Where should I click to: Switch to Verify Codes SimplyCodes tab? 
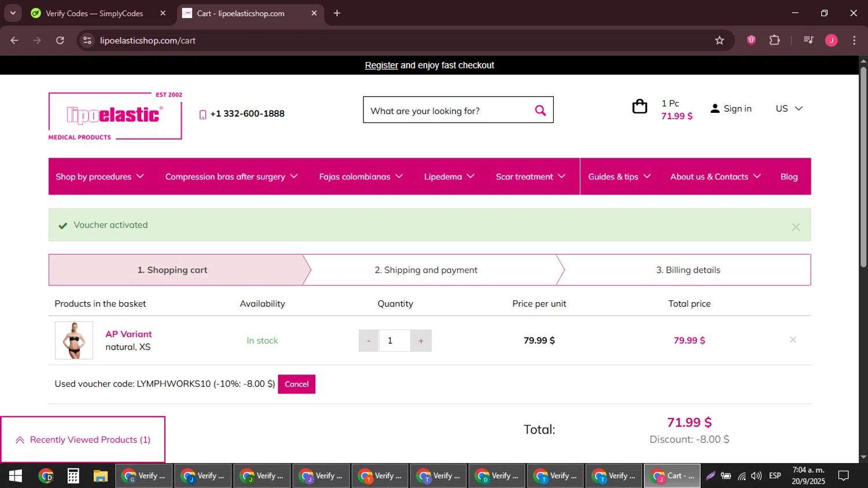coord(95,13)
